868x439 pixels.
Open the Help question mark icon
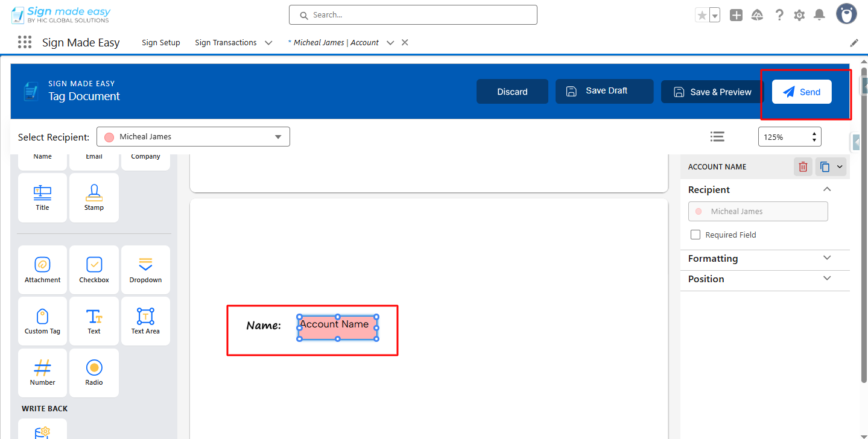(x=779, y=15)
